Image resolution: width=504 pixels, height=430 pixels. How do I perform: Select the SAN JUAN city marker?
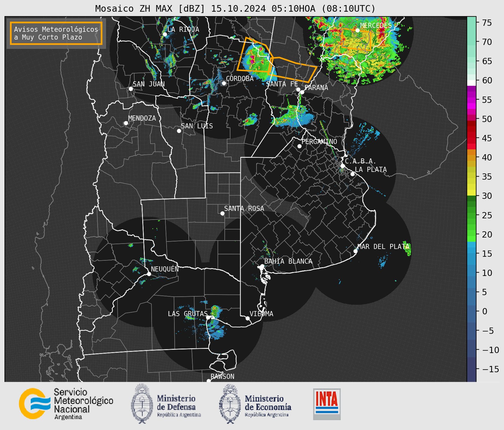(x=131, y=89)
